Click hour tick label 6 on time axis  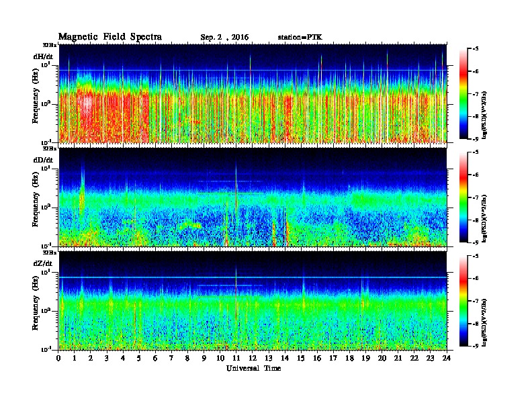pyautogui.click(x=155, y=359)
